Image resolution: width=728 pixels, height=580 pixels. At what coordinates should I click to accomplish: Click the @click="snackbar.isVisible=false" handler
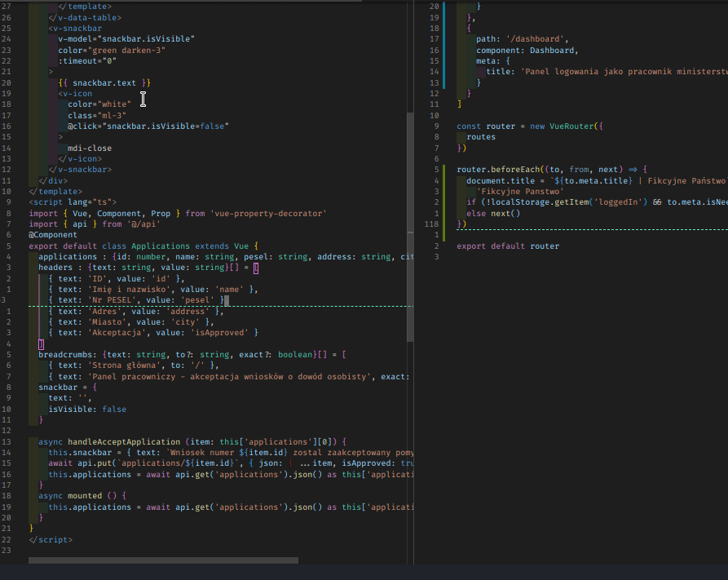148,126
